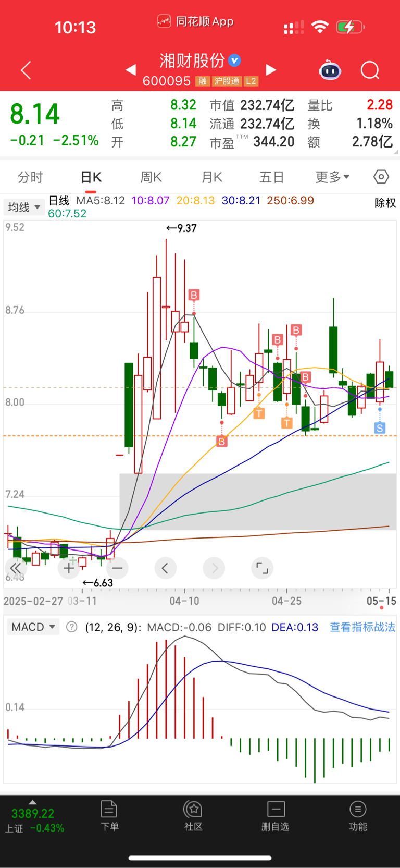Image resolution: width=400 pixels, height=868 pixels.
Task: Tap the 05-15 date on the axis
Action: click(381, 601)
